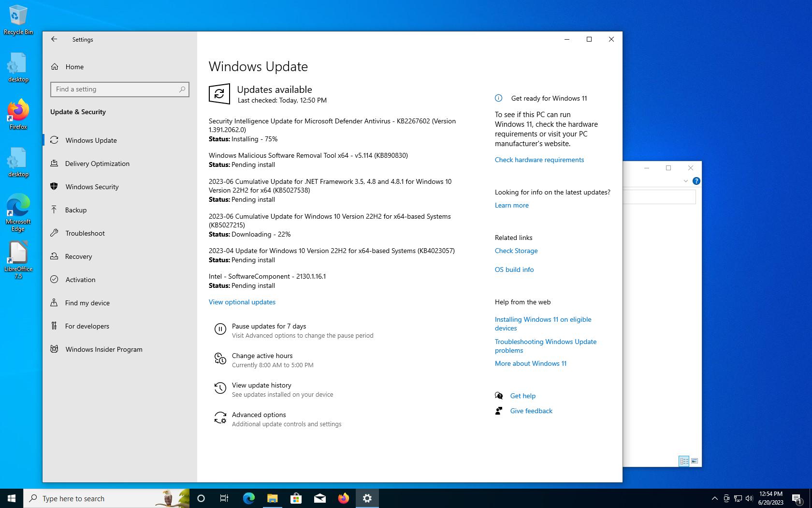Select Windows Security in the sidebar
Viewport: 812px width, 508px height.
click(x=92, y=187)
